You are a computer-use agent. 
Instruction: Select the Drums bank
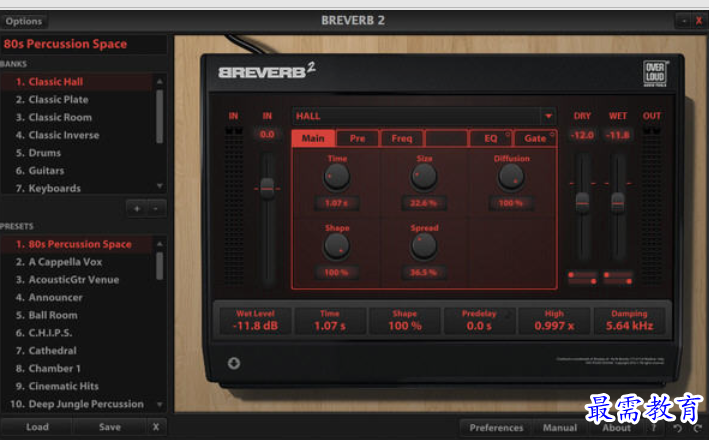[x=77, y=153]
